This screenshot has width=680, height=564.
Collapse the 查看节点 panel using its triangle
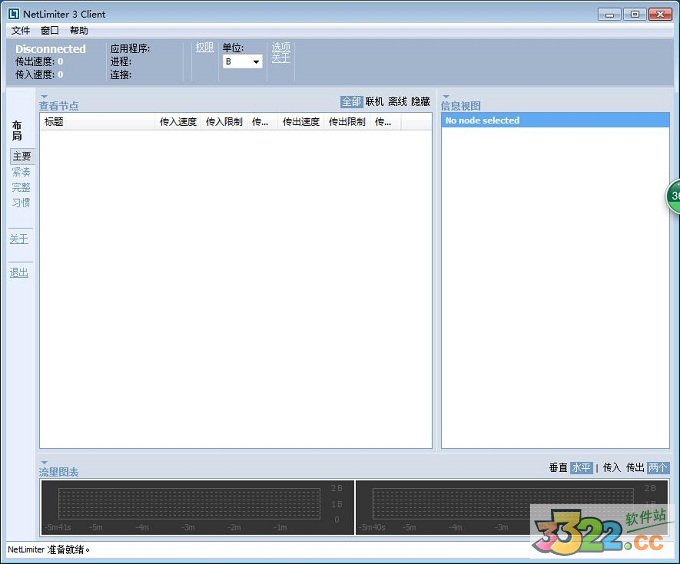[44, 96]
